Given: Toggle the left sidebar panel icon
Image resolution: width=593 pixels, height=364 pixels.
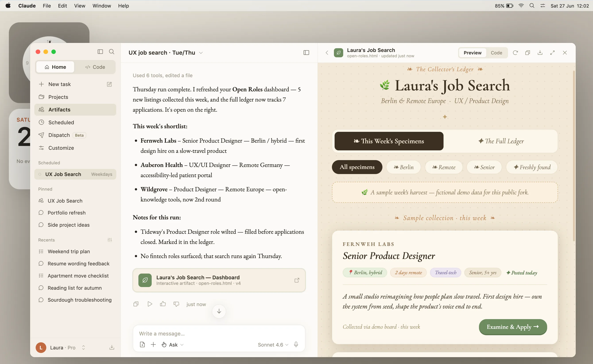Looking at the screenshot, I should tap(100, 52).
